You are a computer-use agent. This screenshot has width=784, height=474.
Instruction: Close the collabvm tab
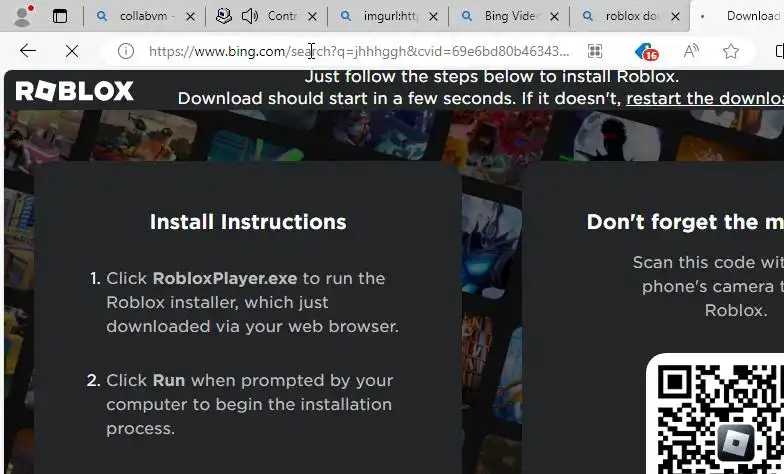tap(190, 16)
